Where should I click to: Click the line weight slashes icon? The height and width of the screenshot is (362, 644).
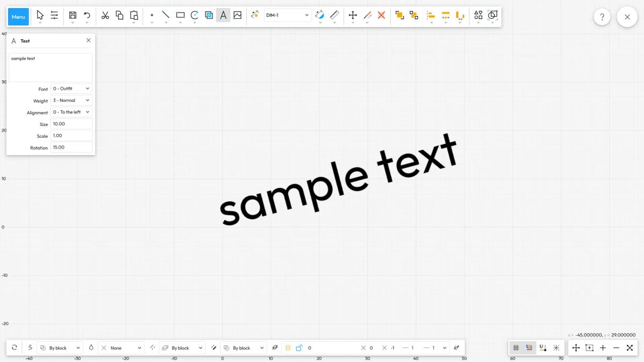click(x=214, y=348)
